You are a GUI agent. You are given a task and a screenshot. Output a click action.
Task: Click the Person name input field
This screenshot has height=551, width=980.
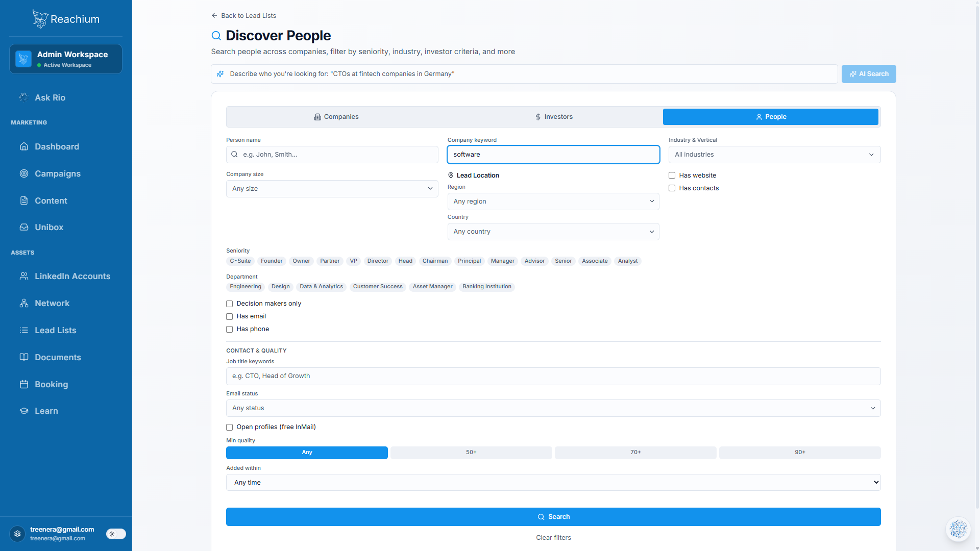[332, 155]
